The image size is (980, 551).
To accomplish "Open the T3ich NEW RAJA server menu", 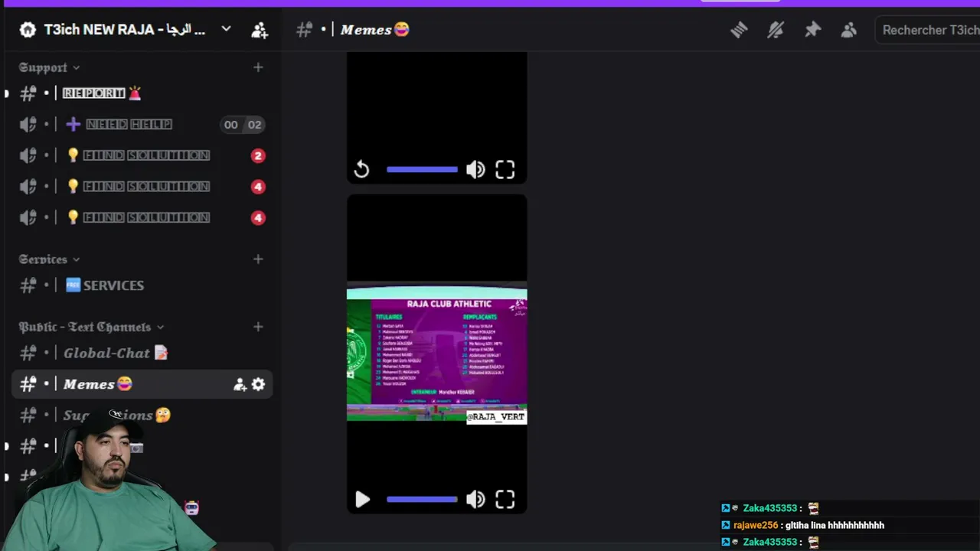I will pos(126,30).
